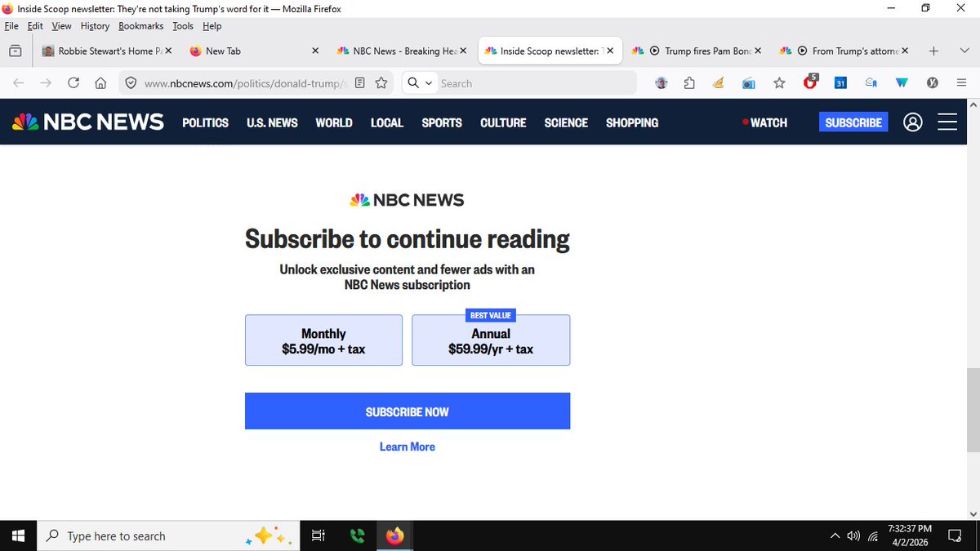Screen dimensions: 980x551
Task: Open the Tools menu
Action: (x=183, y=26)
